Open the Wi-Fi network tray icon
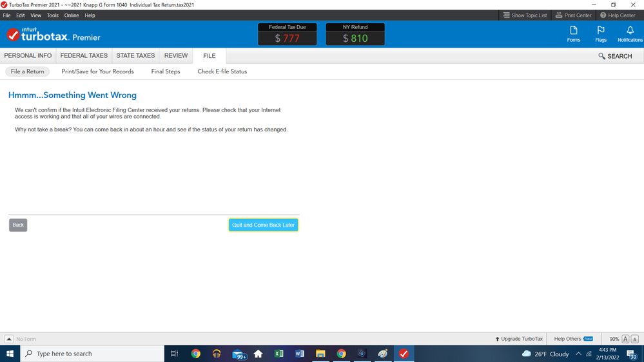Screen dimensions: 644x362 pyautogui.click(x=589, y=354)
